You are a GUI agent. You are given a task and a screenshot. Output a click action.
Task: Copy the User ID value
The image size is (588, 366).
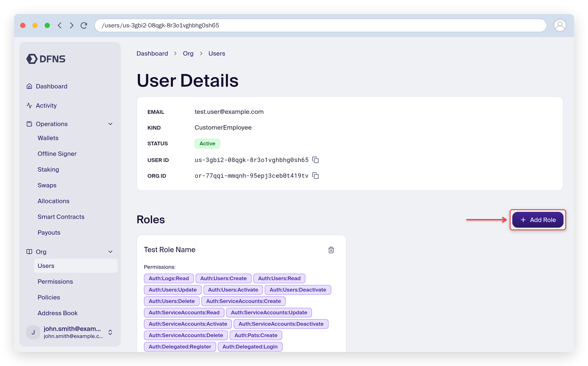pos(315,160)
